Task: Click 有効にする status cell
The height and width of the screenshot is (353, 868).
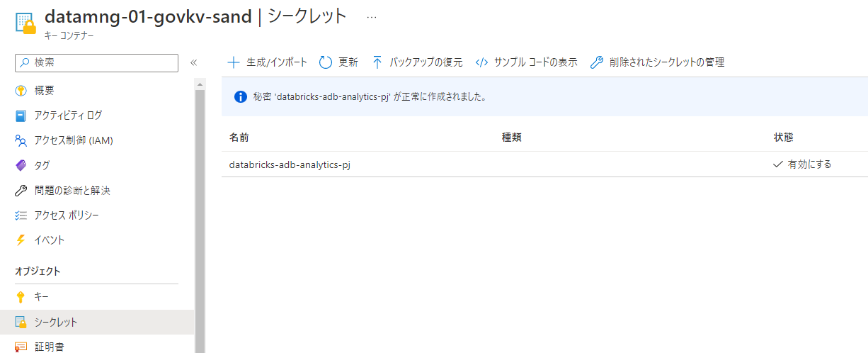Action: tap(803, 164)
